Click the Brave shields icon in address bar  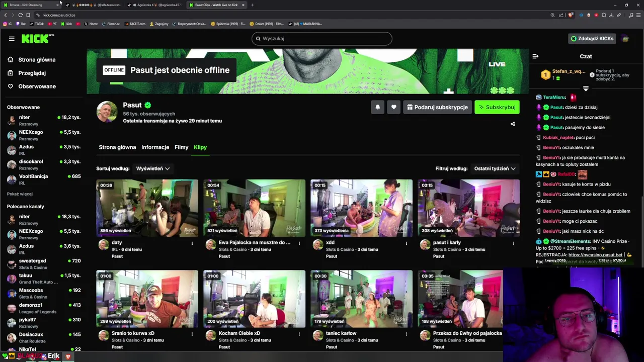pyautogui.click(x=571, y=15)
